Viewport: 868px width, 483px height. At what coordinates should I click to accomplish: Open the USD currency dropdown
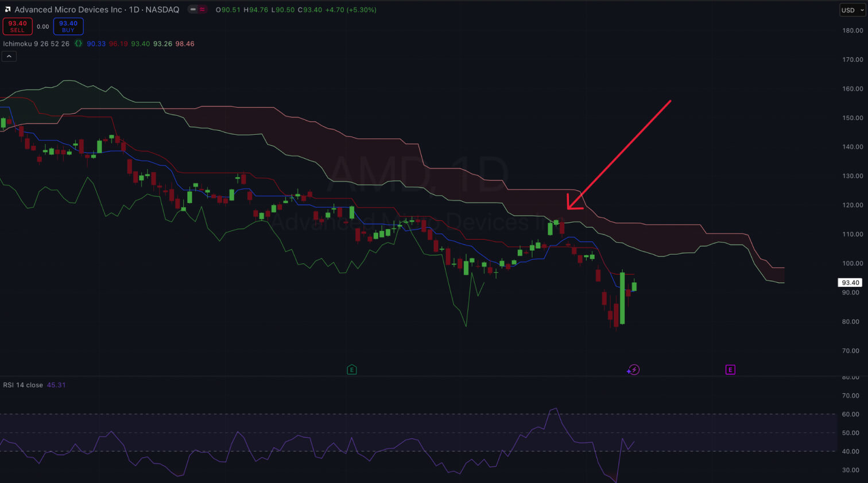pos(852,10)
